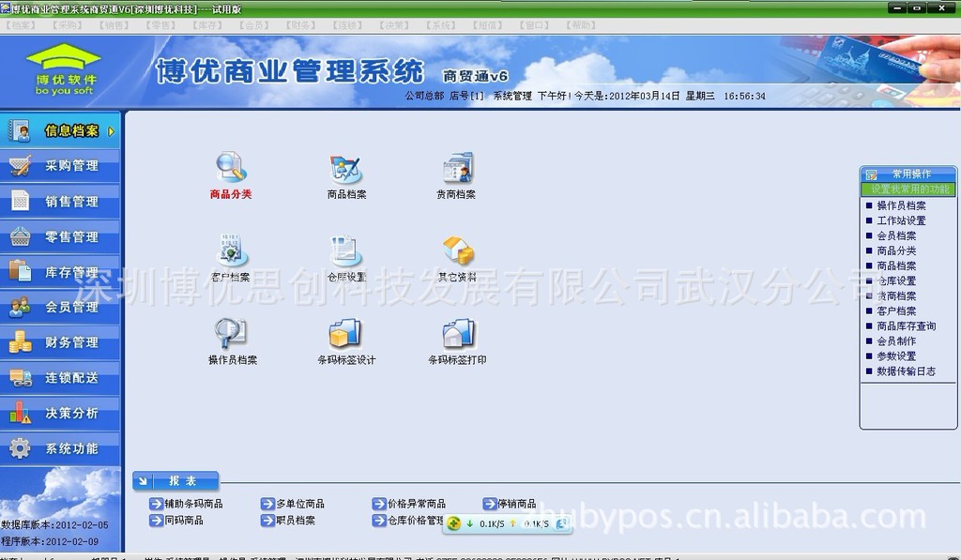Screen dimensions: 961x560
Task: Select 采购管理 in the left sidebar
Action: click(59, 166)
